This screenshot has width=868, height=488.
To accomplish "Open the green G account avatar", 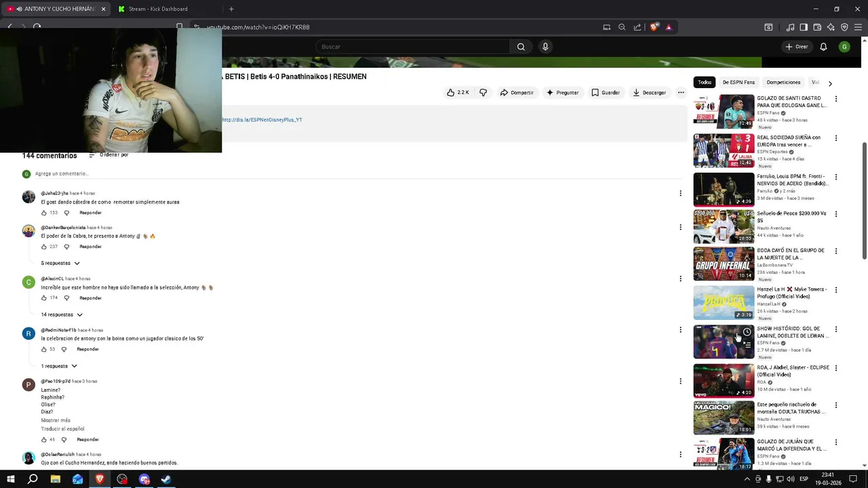I will pyautogui.click(x=844, y=47).
